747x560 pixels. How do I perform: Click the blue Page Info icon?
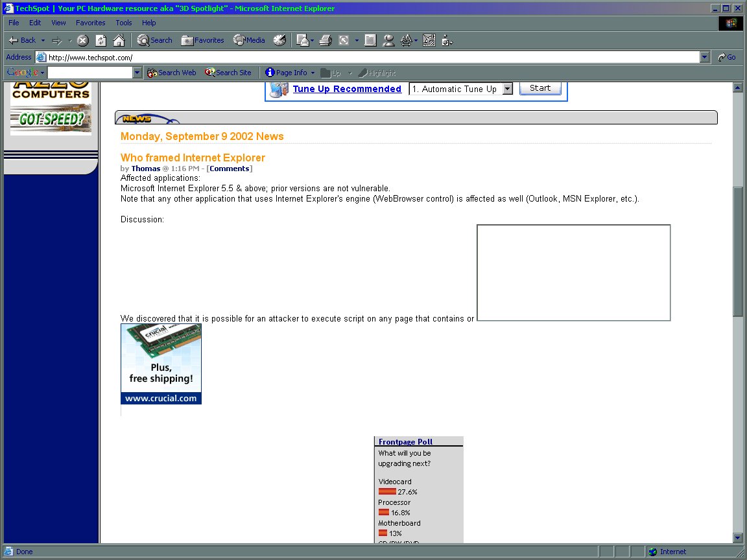pyautogui.click(x=270, y=73)
